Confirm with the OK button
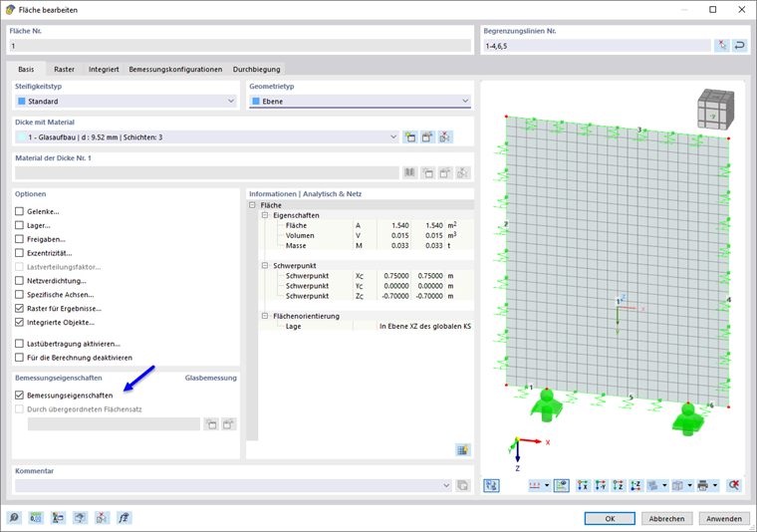The image size is (757, 532). click(x=610, y=518)
